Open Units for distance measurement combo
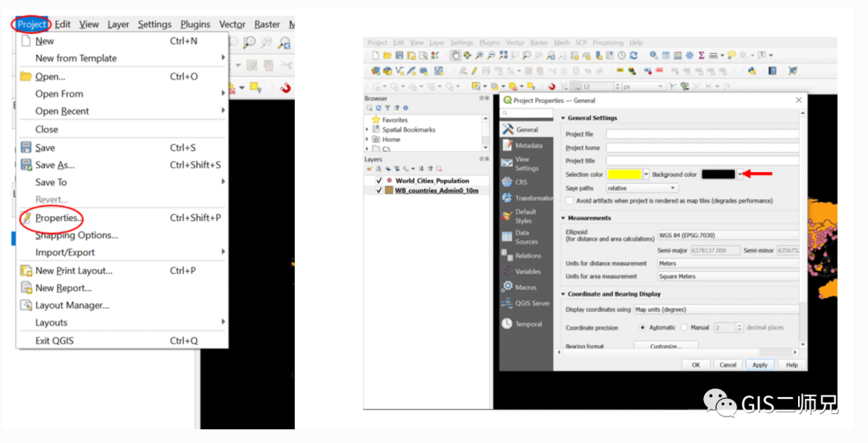The image size is (868, 443). tap(728, 264)
